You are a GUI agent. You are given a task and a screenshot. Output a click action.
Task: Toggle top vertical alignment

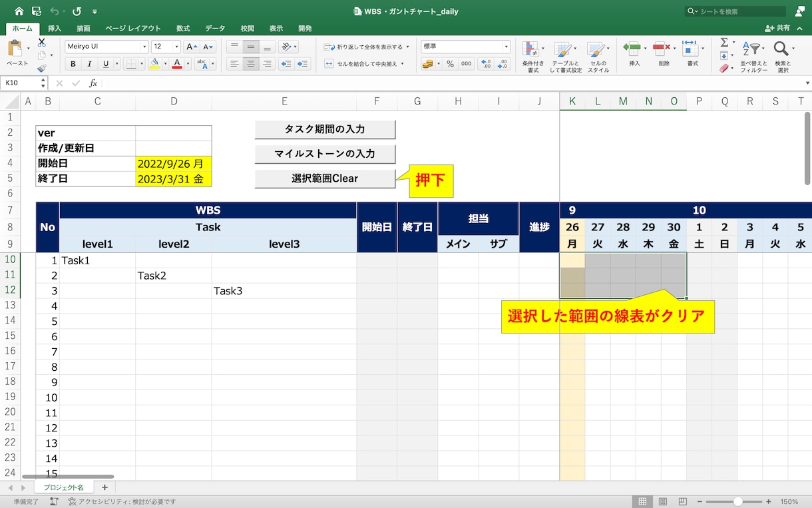(234, 47)
